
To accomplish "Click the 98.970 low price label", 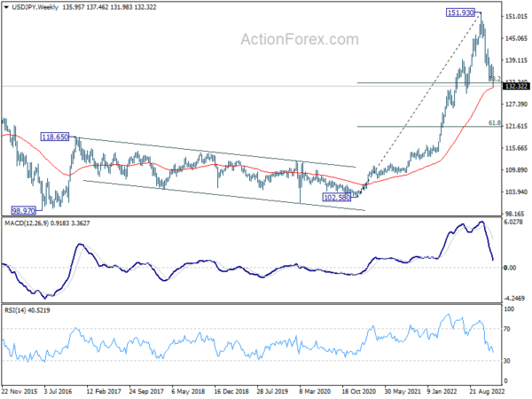I will point(23,211).
